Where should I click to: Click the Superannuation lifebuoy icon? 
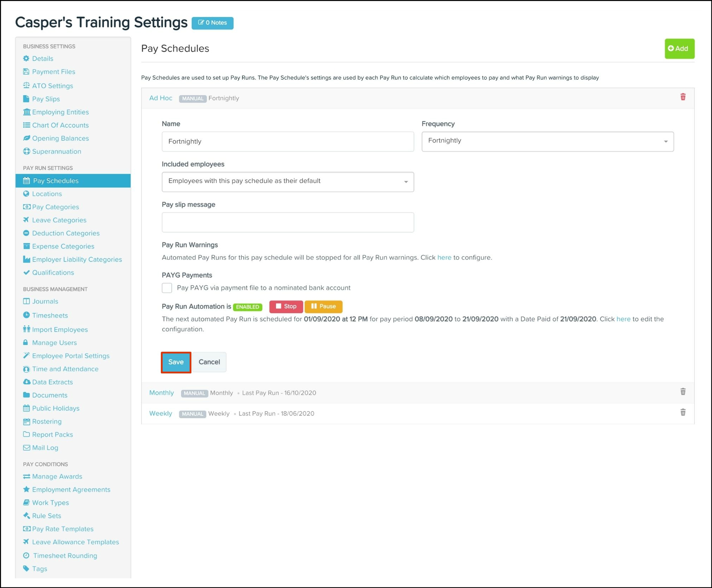pyautogui.click(x=26, y=151)
